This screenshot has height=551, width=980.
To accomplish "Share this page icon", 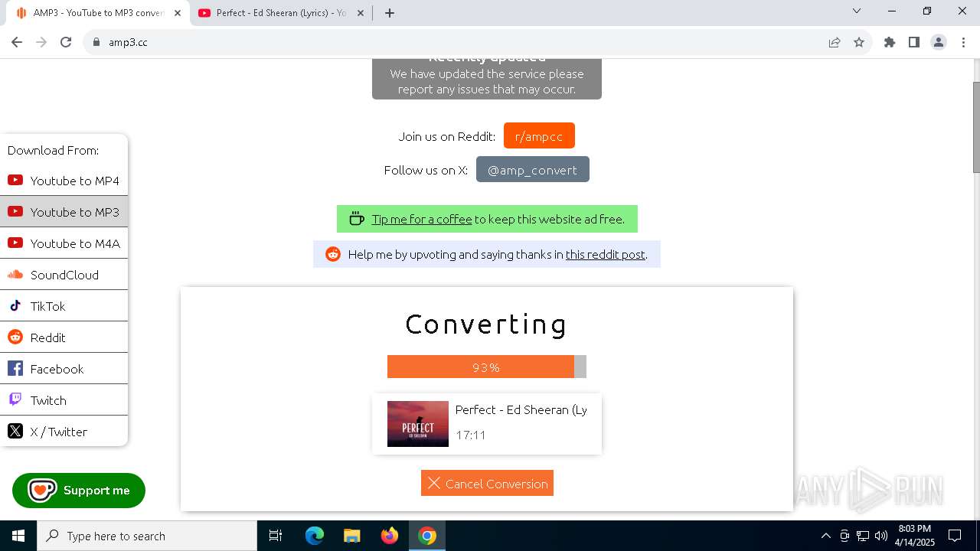I will click(835, 42).
